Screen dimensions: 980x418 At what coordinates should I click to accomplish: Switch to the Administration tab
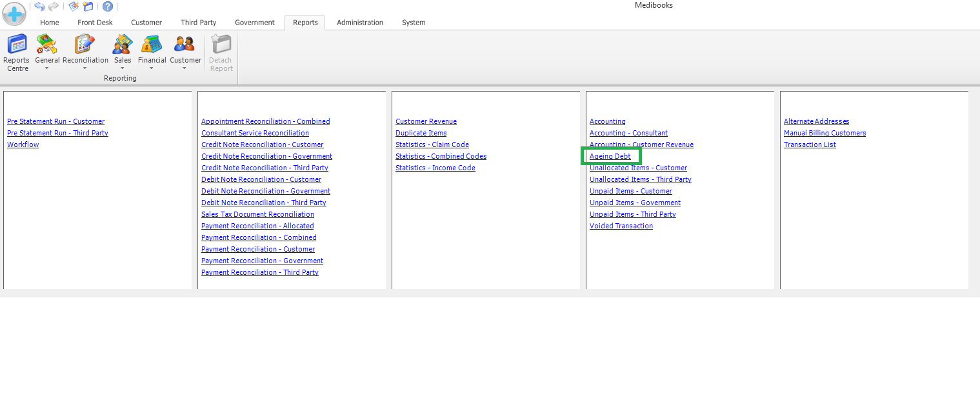359,23
